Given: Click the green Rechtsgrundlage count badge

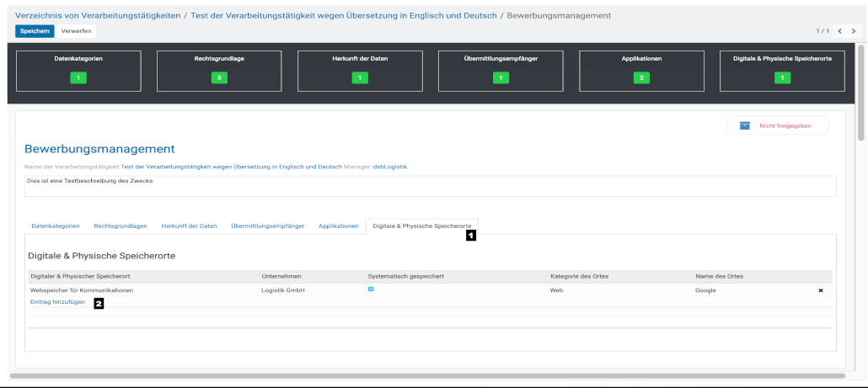Looking at the screenshot, I should click(219, 78).
